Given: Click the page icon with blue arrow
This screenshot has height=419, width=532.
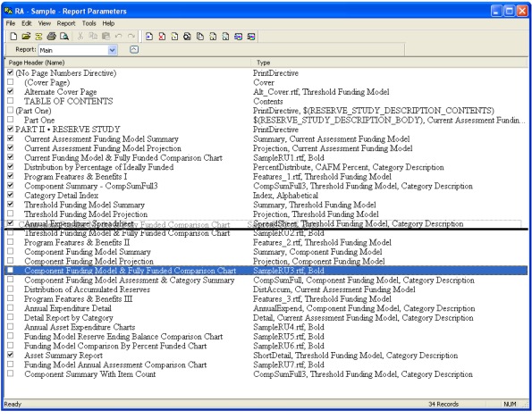Looking at the screenshot, I should click(x=149, y=37).
